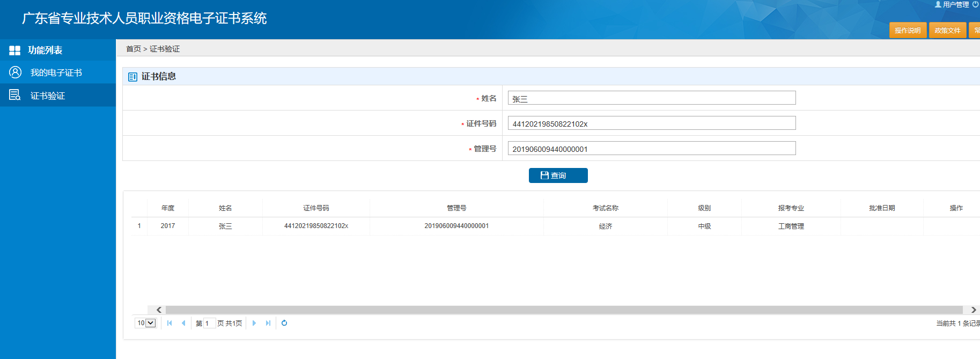980x359 pixels.
Task: Open the 操作说明 button
Action: 908,31
